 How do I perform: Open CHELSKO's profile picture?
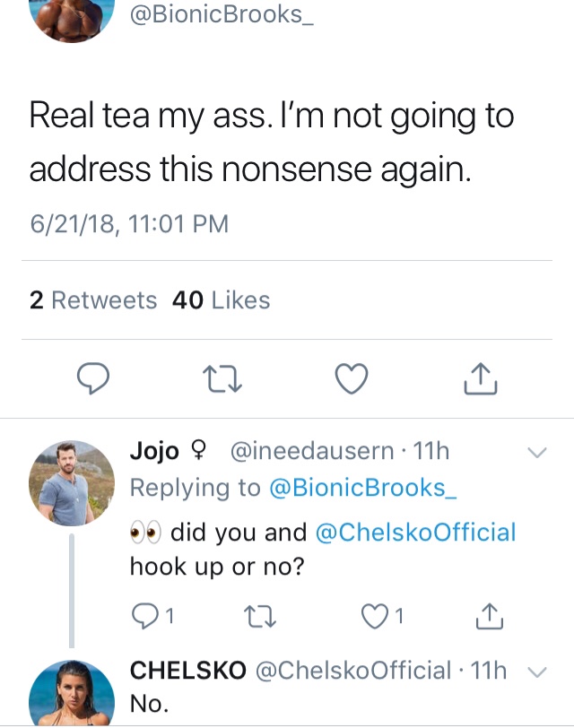[72, 695]
